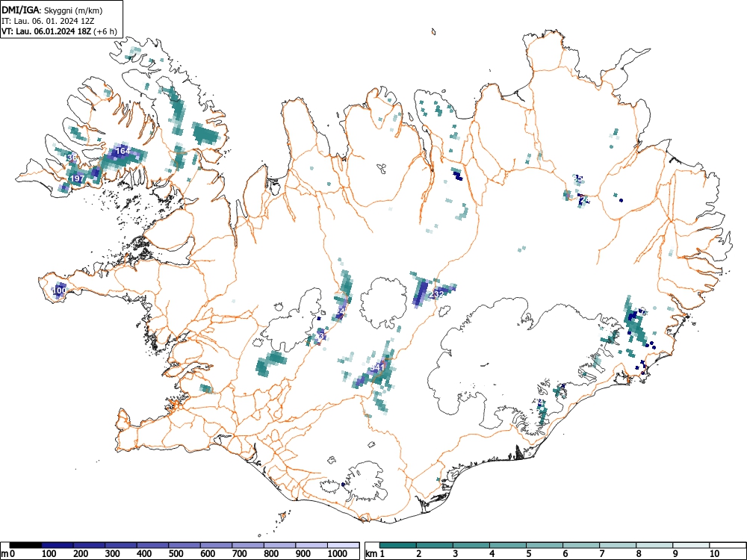Click the '10' tick label on km scale

point(714,554)
